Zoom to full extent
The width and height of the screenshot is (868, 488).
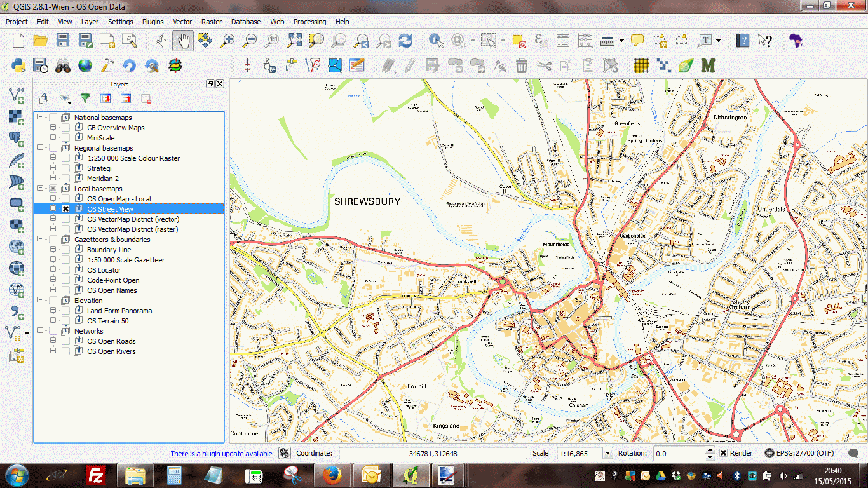(x=294, y=41)
